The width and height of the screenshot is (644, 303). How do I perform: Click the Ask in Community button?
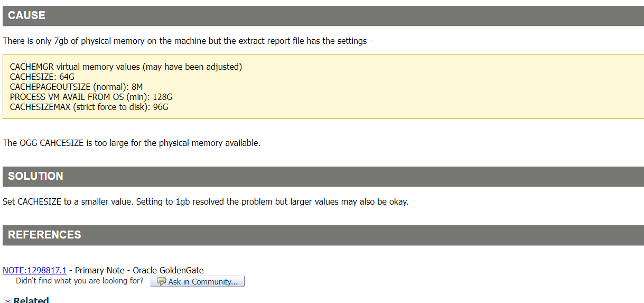click(197, 281)
